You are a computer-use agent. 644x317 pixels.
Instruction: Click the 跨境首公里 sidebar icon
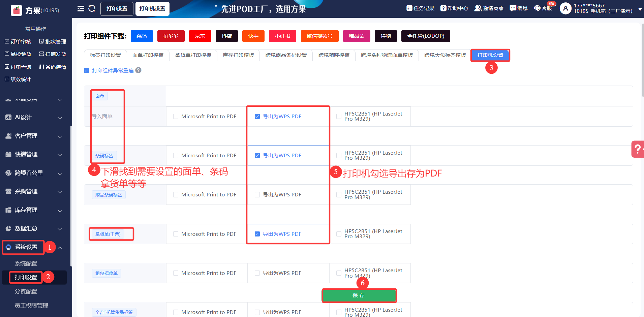8,173
